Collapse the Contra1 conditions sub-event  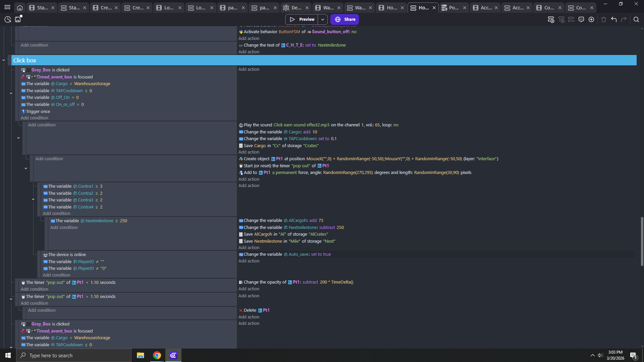point(33,199)
